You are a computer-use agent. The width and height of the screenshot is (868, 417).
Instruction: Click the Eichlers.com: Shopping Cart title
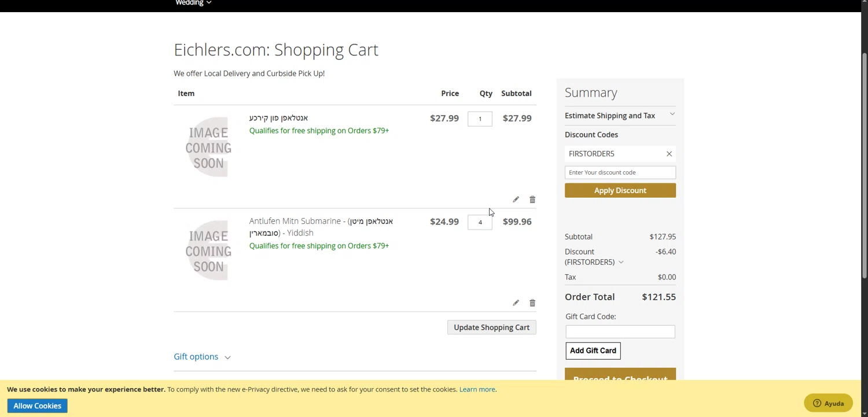[x=276, y=50]
